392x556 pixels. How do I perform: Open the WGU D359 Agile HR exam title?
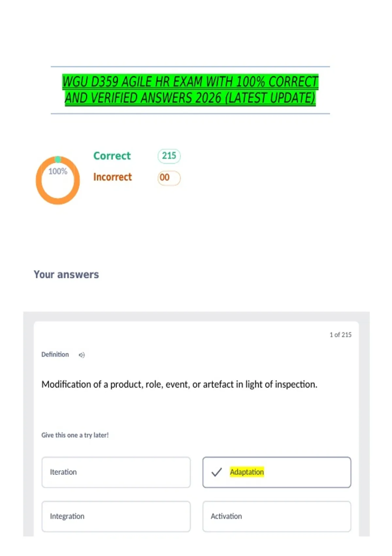tap(190, 90)
